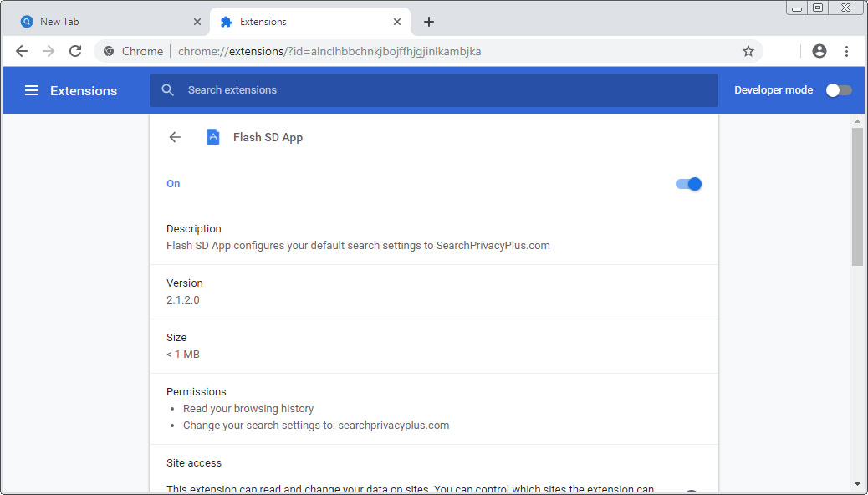This screenshot has height=495, width=868.
Task: Reload the extensions page
Action: pyautogui.click(x=75, y=51)
